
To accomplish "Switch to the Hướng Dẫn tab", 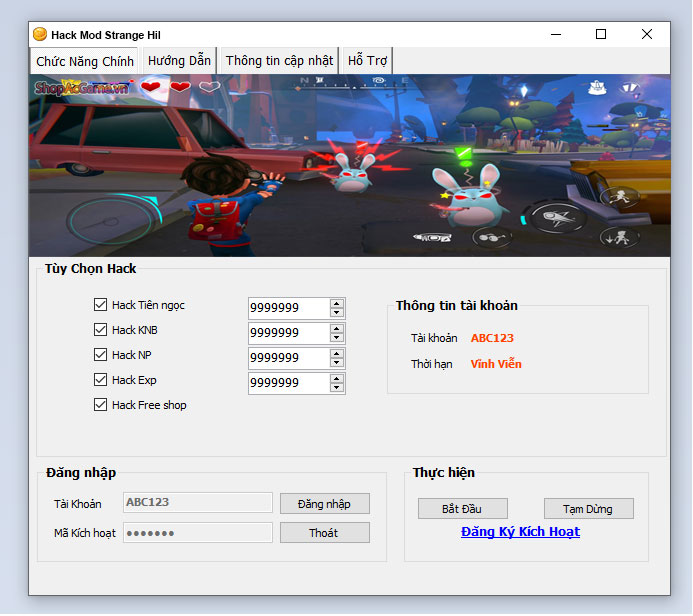I will [x=180, y=61].
